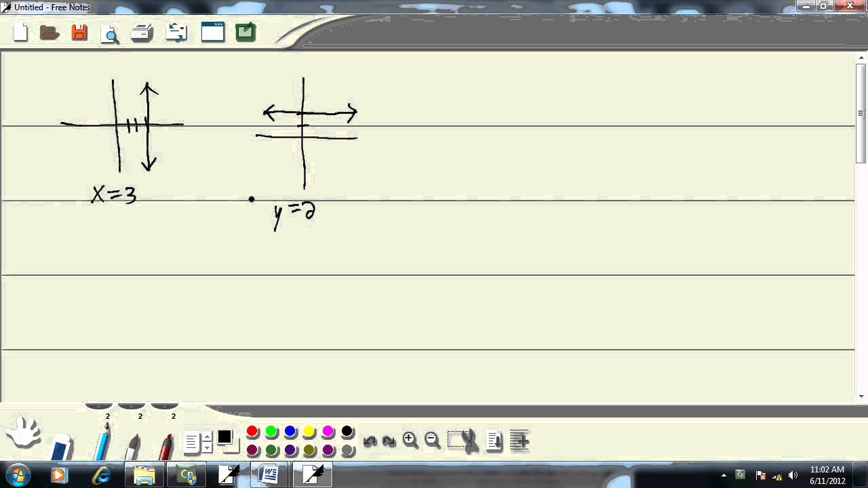The height and width of the screenshot is (488, 868).
Task: Click the blue window icon in top toolbar
Action: pos(212,32)
